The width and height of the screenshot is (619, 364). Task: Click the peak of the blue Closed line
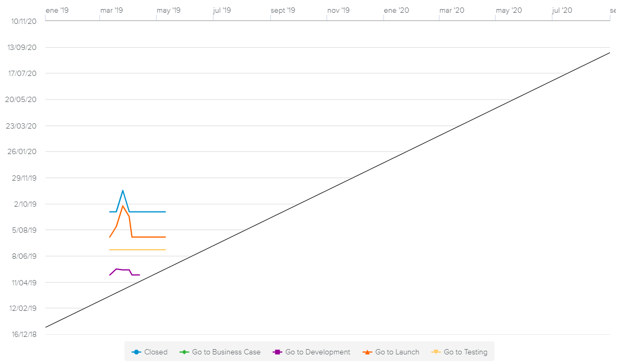pyautogui.click(x=123, y=190)
